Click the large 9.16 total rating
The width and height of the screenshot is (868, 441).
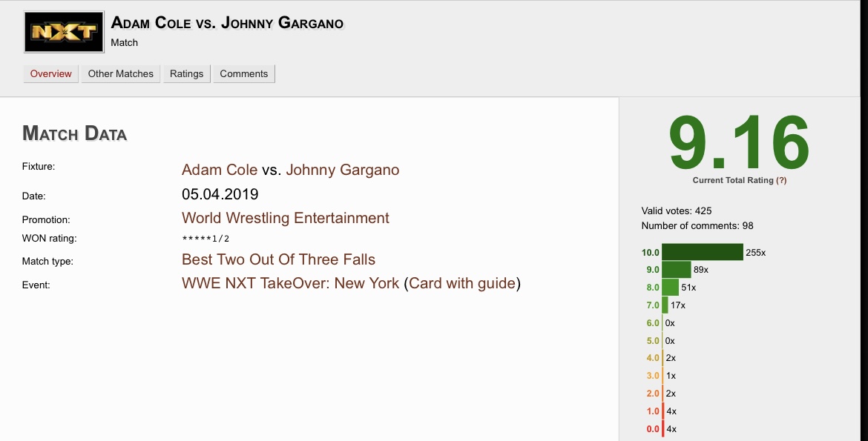739,143
